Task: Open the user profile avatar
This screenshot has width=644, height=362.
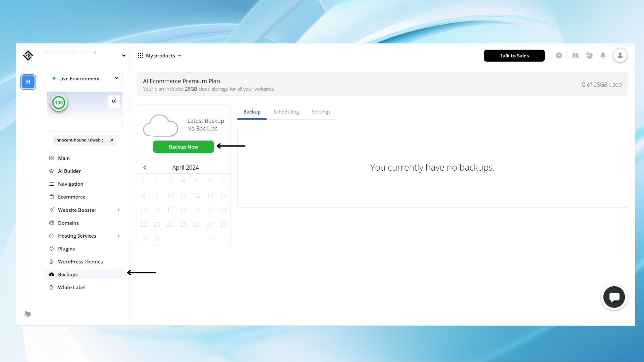Action: tap(620, 56)
